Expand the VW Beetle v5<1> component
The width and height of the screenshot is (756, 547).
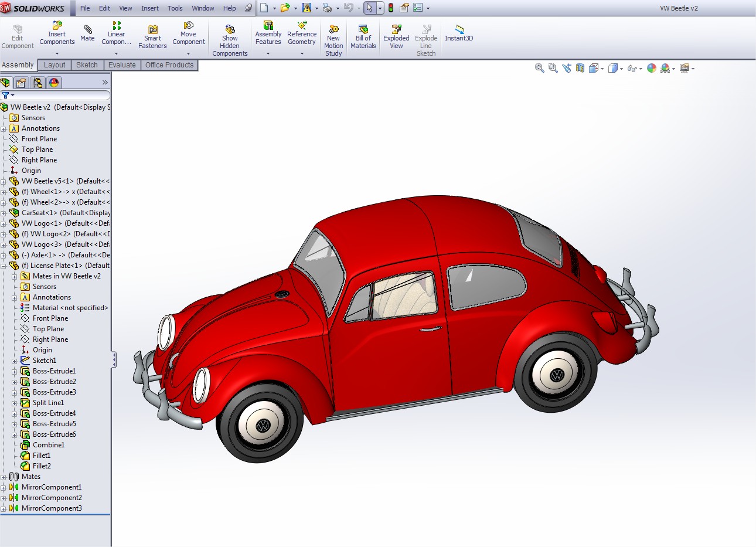pos(4,182)
